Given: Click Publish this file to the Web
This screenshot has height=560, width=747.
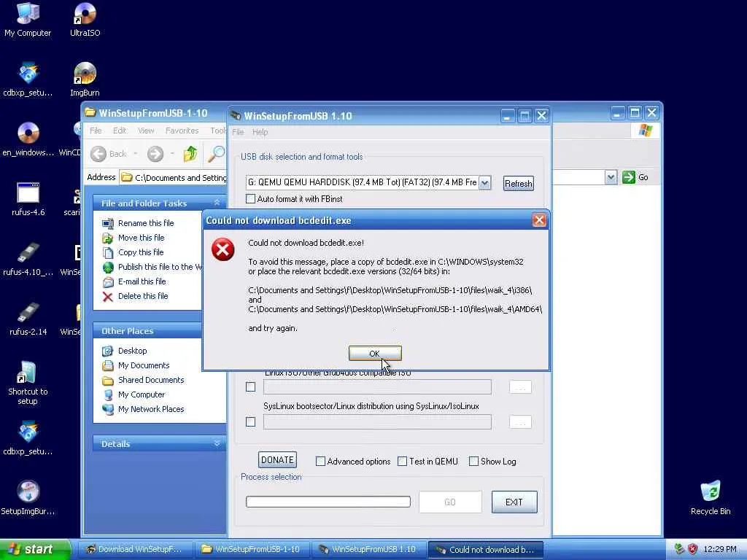Looking at the screenshot, I should click(x=160, y=267).
